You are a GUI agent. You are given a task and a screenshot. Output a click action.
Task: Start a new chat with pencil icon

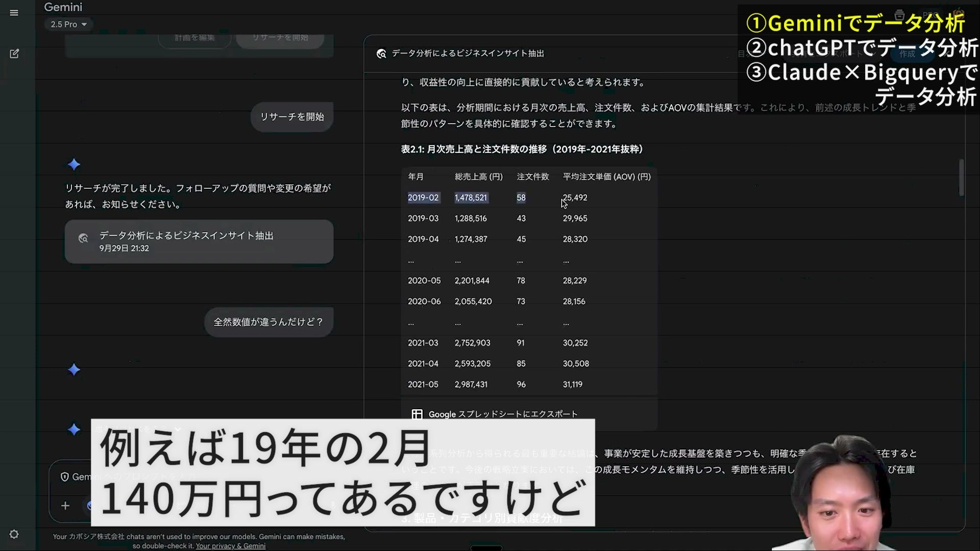[x=14, y=54]
